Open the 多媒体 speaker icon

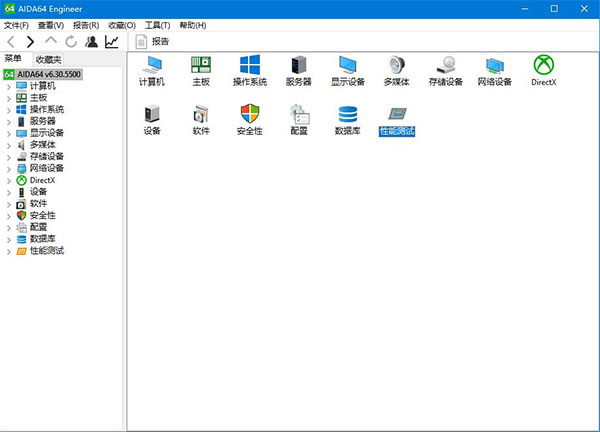(x=397, y=67)
